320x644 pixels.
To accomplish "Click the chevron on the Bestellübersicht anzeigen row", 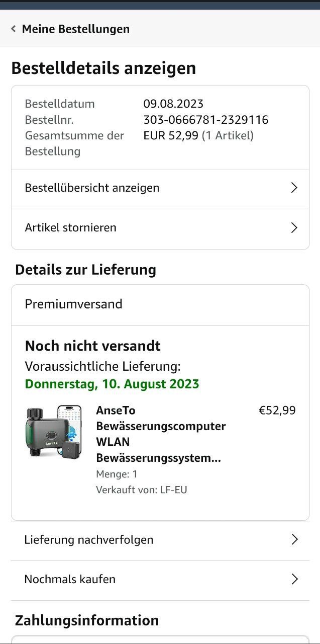I will [x=294, y=188].
